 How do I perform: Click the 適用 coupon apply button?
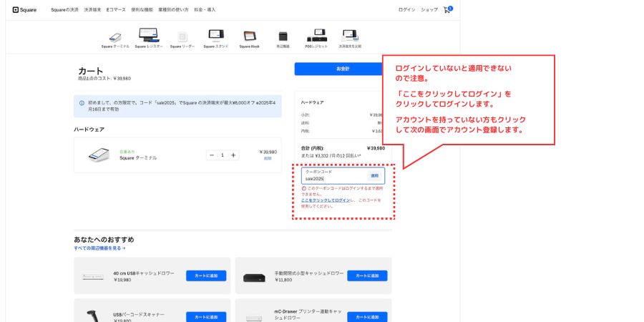(x=374, y=176)
